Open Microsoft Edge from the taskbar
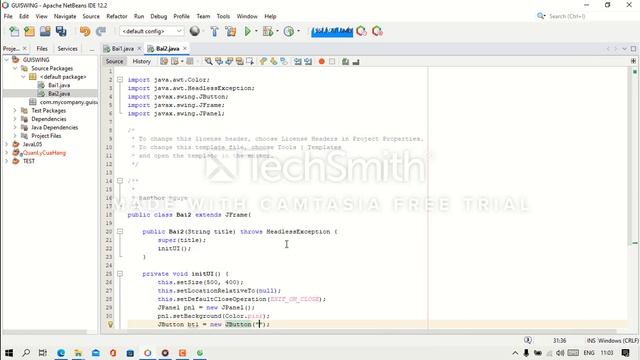Screen dimensions: 640x360 point(61,353)
